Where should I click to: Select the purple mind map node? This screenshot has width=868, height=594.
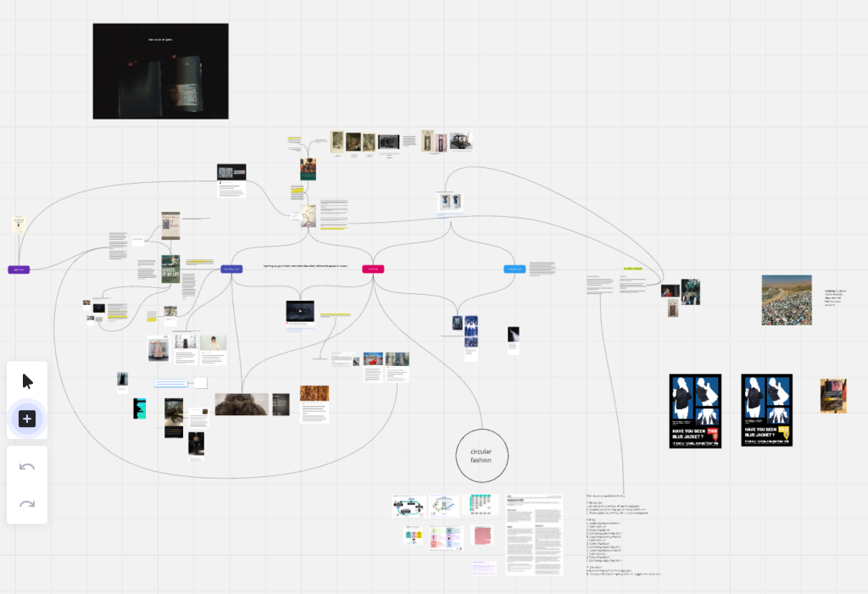(x=19, y=269)
